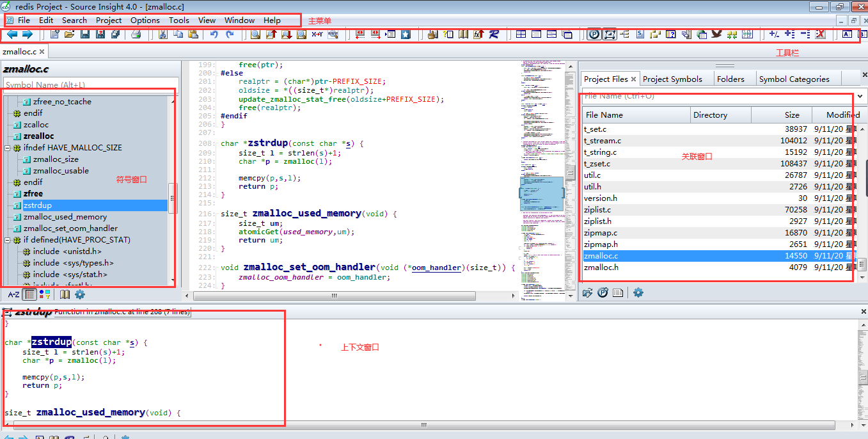Click the Bookmark star icon in toolbar
The image size is (868, 439).
click(406, 34)
